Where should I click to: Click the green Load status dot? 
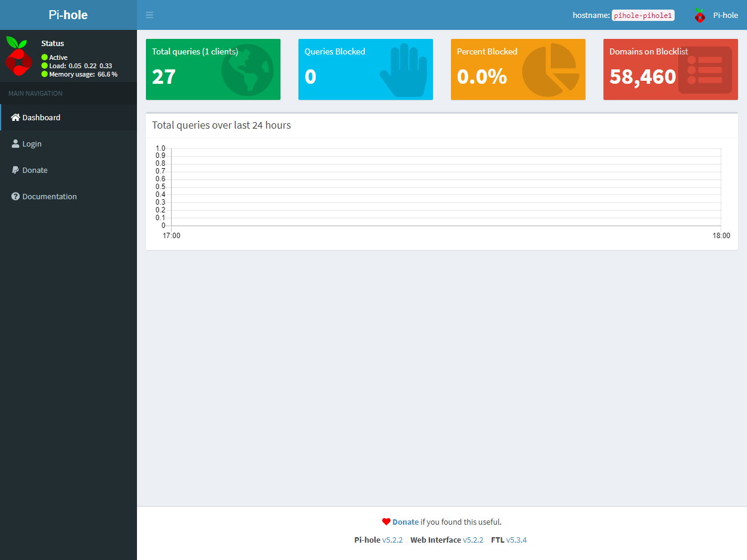pos(44,66)
